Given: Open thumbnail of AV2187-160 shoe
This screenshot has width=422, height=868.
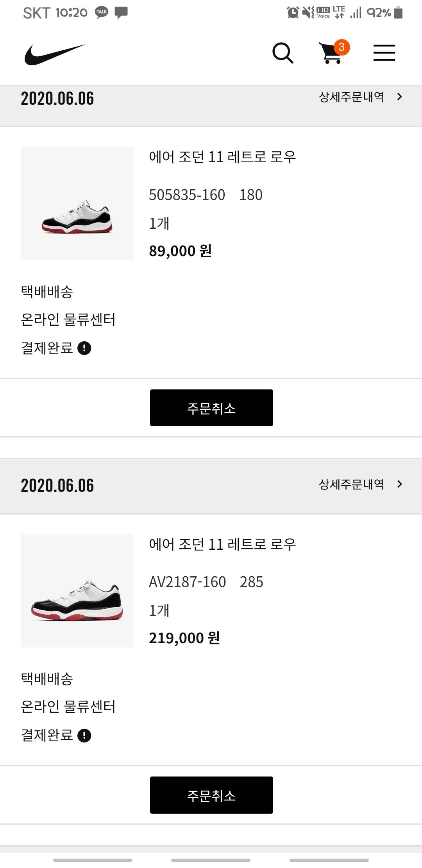Looking at the screenshot, I should [77, 591].
